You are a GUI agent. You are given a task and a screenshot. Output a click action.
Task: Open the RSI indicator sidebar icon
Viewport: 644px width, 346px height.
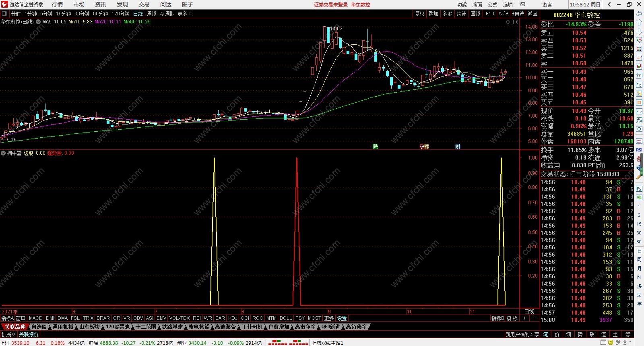click(639, 149)
